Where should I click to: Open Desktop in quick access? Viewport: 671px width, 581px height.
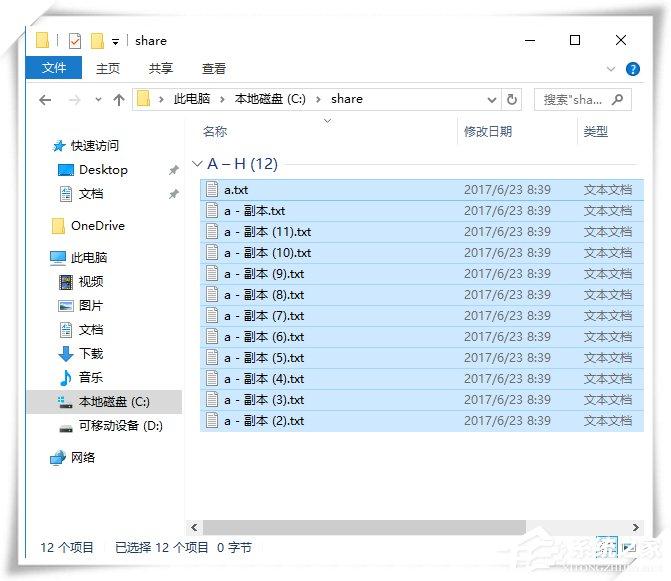click(x=103, y=170)
